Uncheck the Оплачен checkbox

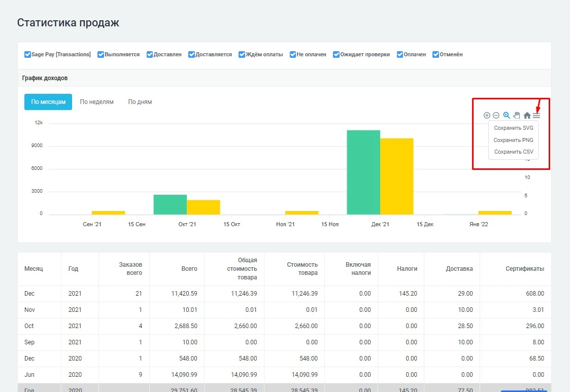tap(400, 55)
